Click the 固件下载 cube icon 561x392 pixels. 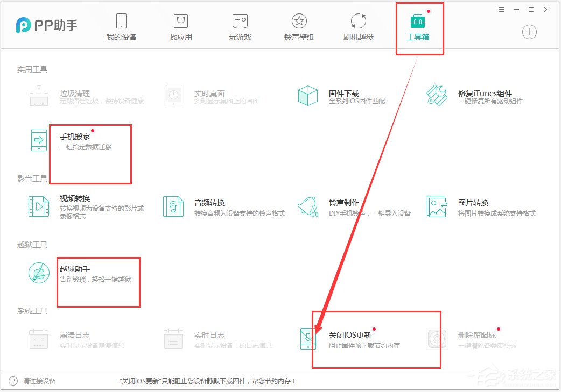(x=308, y=96)
